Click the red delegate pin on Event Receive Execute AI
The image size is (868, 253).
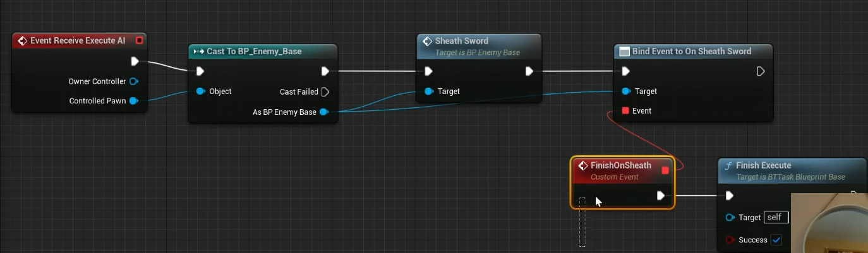point(139,41)
